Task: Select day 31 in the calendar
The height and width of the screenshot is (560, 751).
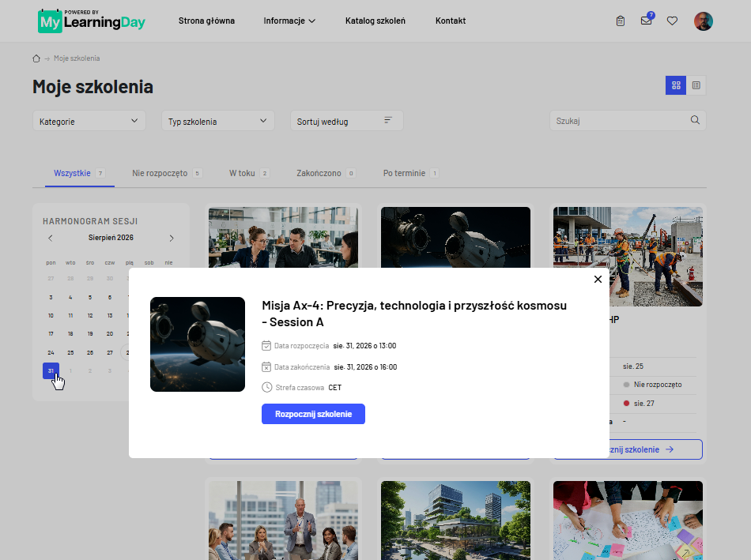Action: click(51, 371)
